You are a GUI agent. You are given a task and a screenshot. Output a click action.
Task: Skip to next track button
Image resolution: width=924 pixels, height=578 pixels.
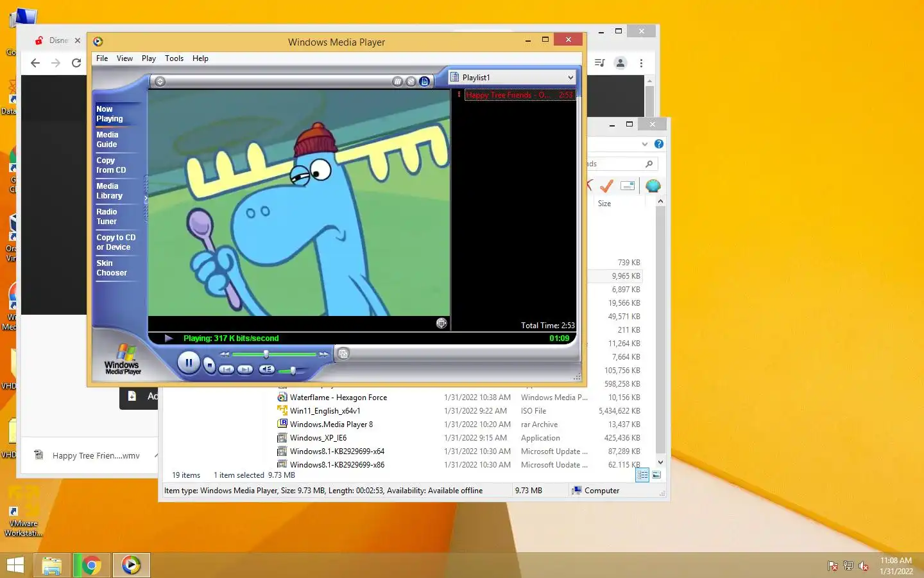pyautogui.click(x=245, y=369)
